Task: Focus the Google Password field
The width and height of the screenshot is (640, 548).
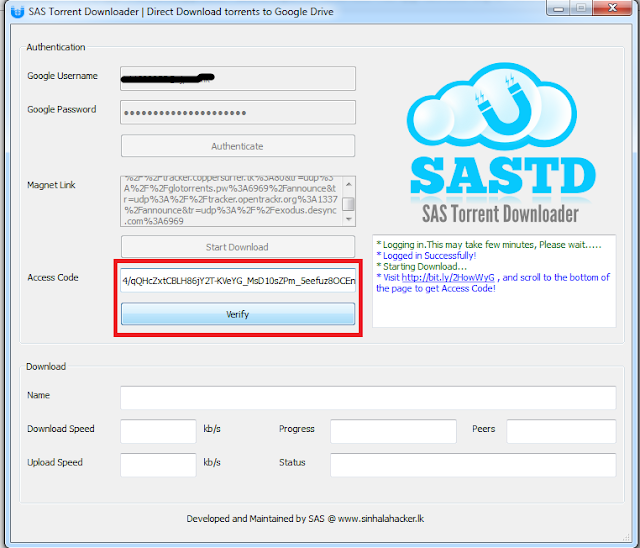Action: [238, 111]
